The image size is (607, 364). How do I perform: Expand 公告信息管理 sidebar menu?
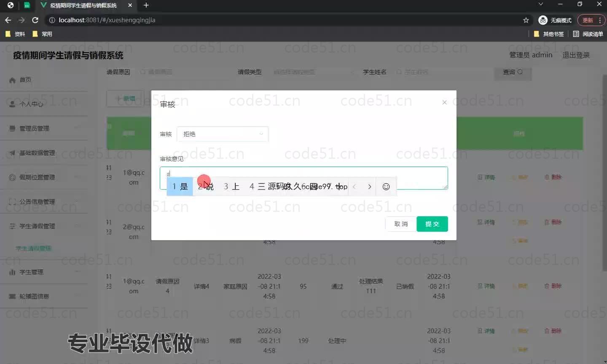[44, 202]
